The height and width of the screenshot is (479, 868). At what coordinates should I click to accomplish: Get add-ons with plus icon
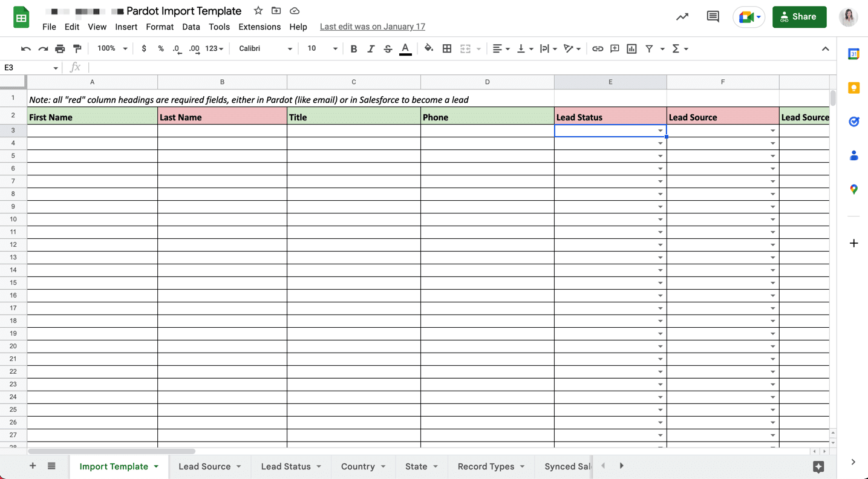click(853, 243)
